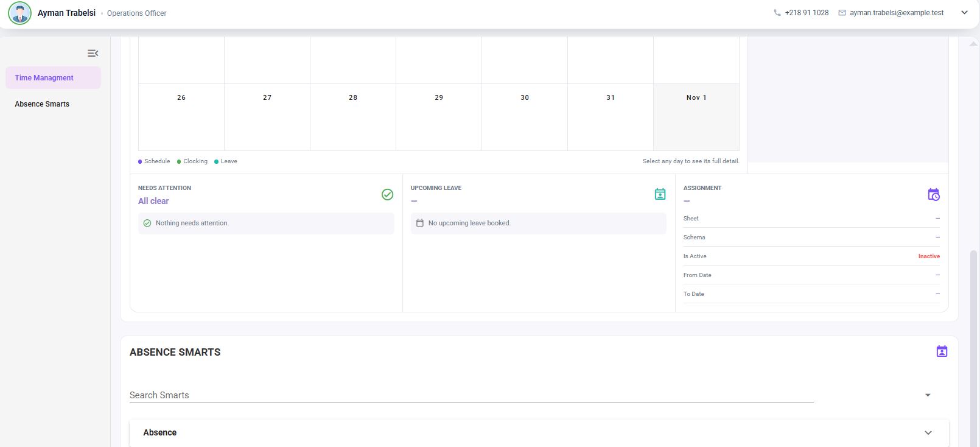Screen dimensions: 980x447
Task: Open the header profile dropdown chevron
Action: point(964,13)
